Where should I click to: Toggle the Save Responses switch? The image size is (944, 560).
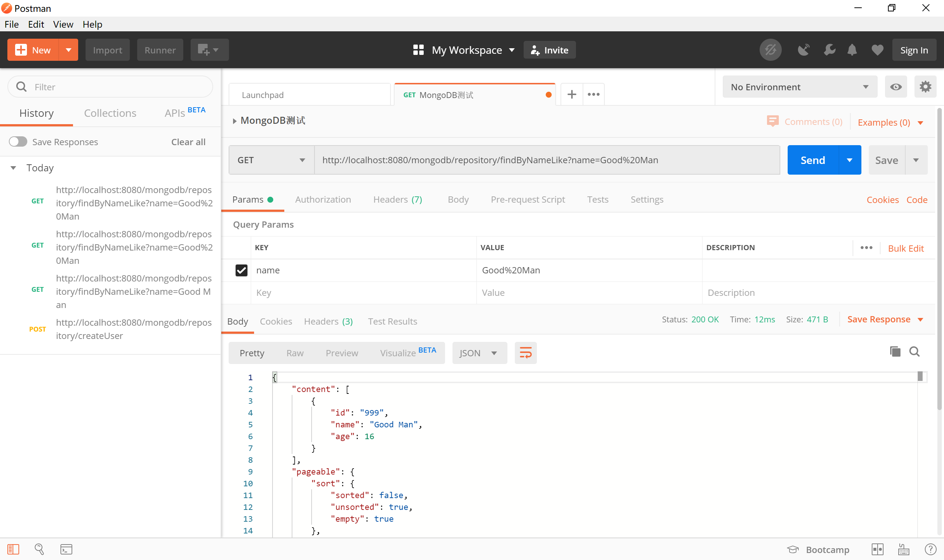coord(18,142)
